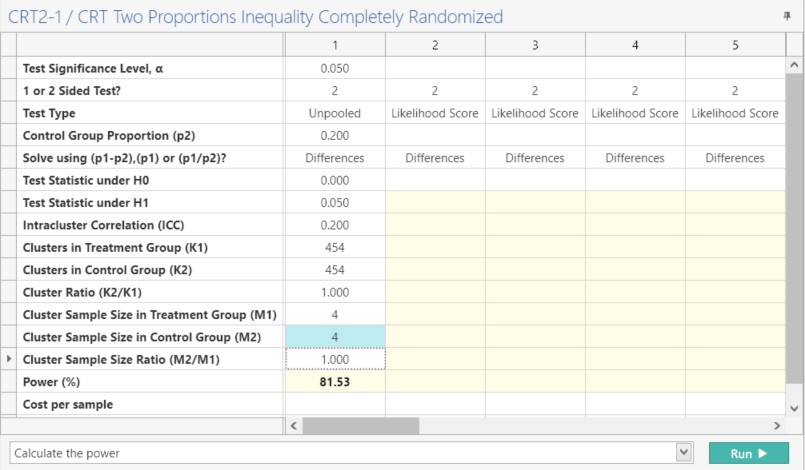805x470 pixels.
Task: Click the 'Control Group Proportion (p2)' row label
Action: click(109, 136)
